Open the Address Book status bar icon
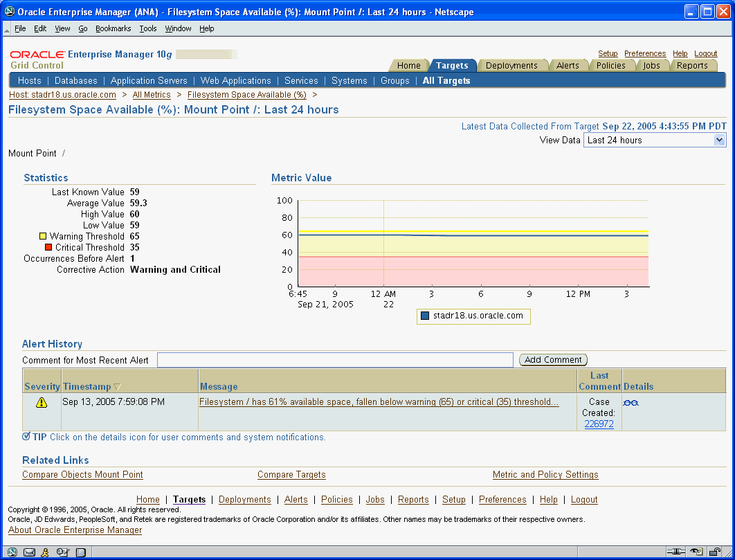The width and height of the screenshot is (735, 560). click(x=80, y=552)
